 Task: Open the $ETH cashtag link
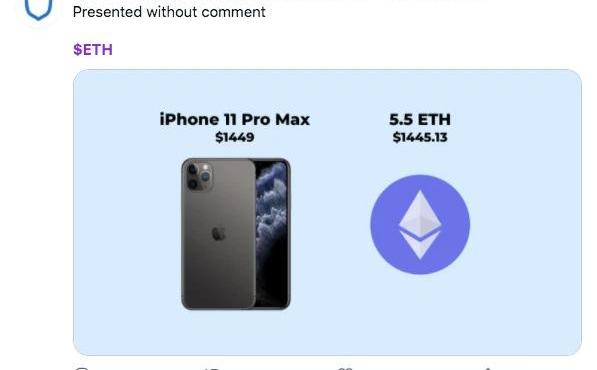pyautogui.click(x=93, y=50)
